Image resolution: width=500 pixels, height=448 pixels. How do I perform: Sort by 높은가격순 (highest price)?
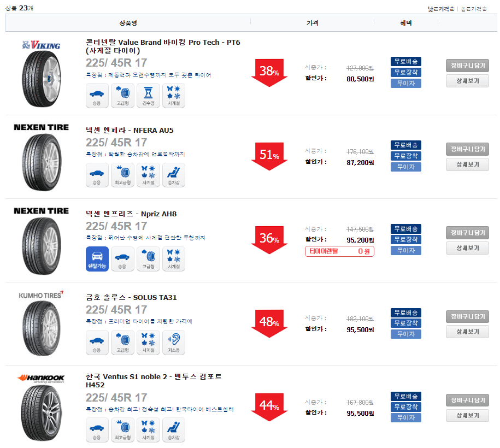(x=473, y=9)
